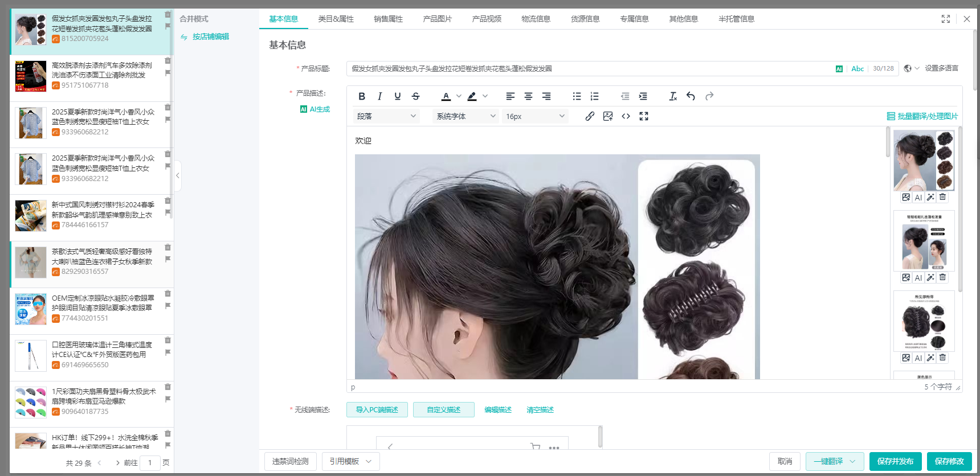Viewport: 980px width, 476px height.
Task: Click the 保存并发布 button
Action: pos(895,461)
